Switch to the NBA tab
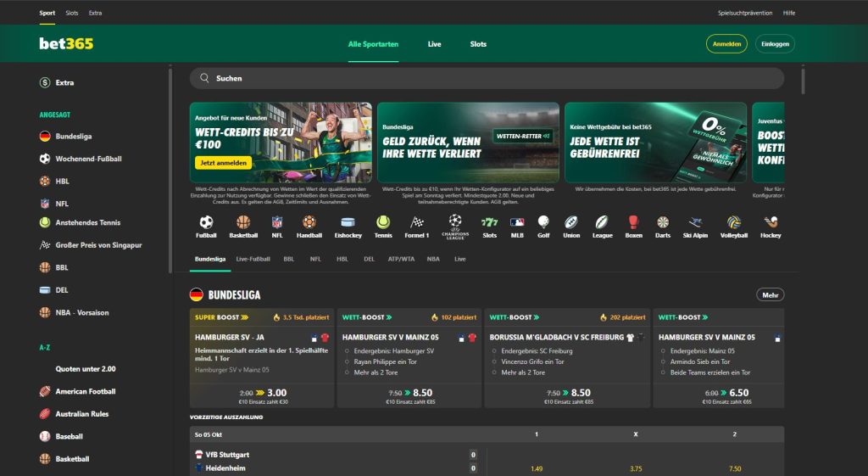The image size is (868, 476). (433, 259)
